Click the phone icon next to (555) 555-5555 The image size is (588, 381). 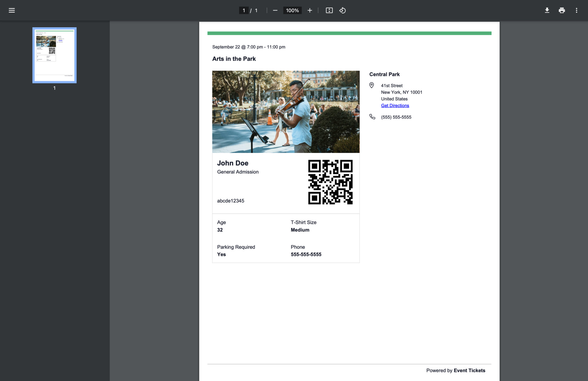click(372, 117)
